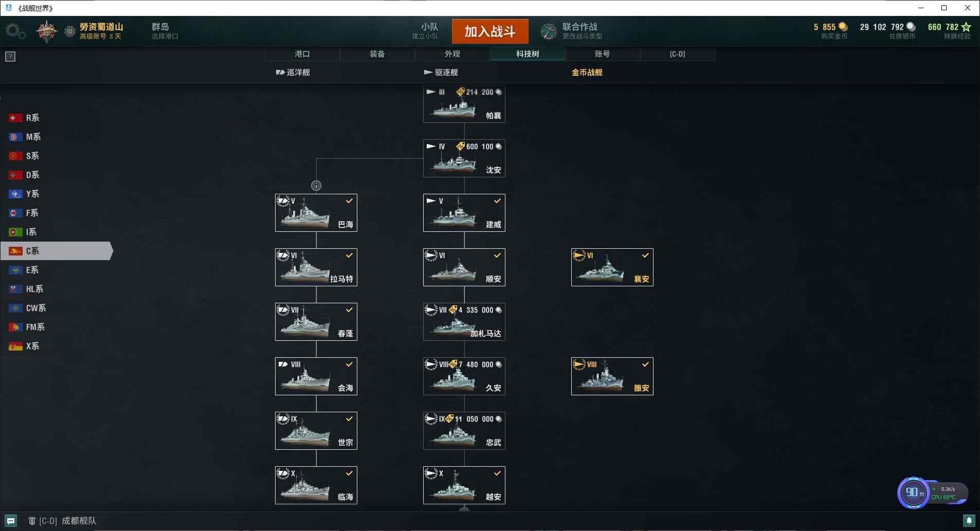Select the 临海 tier X cruiser thumbnail
The width and height of the screenshot is (980, 531).
[x=316, y=485]
